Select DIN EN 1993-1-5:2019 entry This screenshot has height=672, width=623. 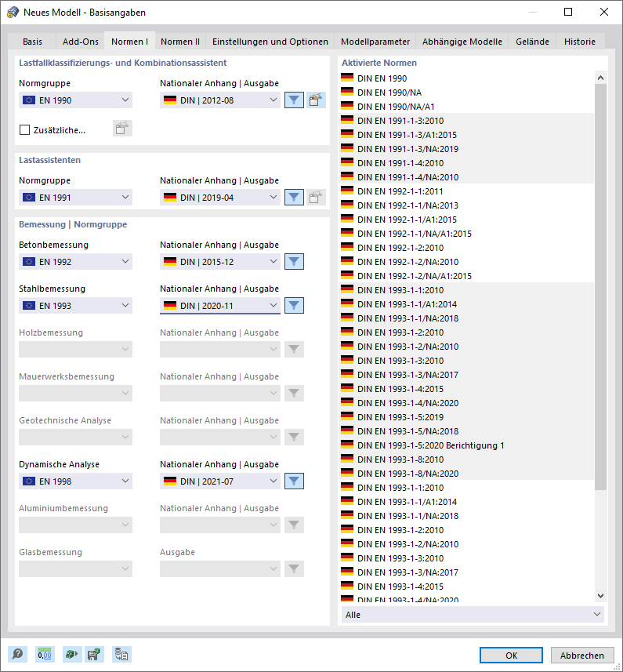tap(467, 417)
